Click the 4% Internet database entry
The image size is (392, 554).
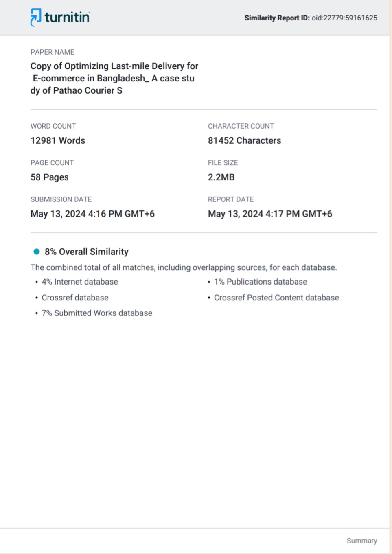coord(80,282)
